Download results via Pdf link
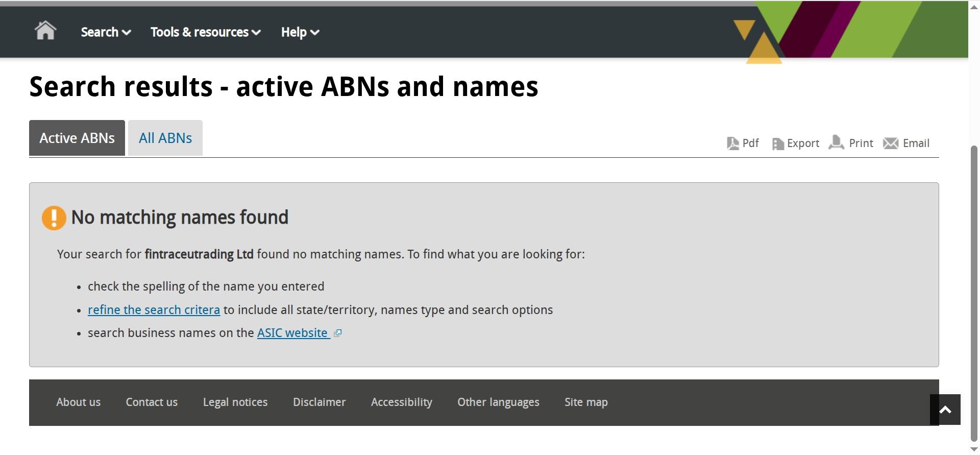980x455 pixels. (750, 143)
